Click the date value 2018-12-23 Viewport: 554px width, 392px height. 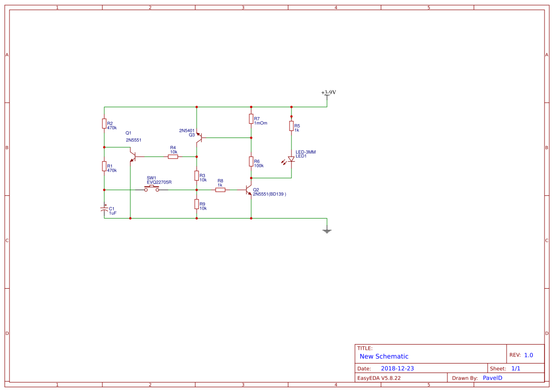coord(397,368)
